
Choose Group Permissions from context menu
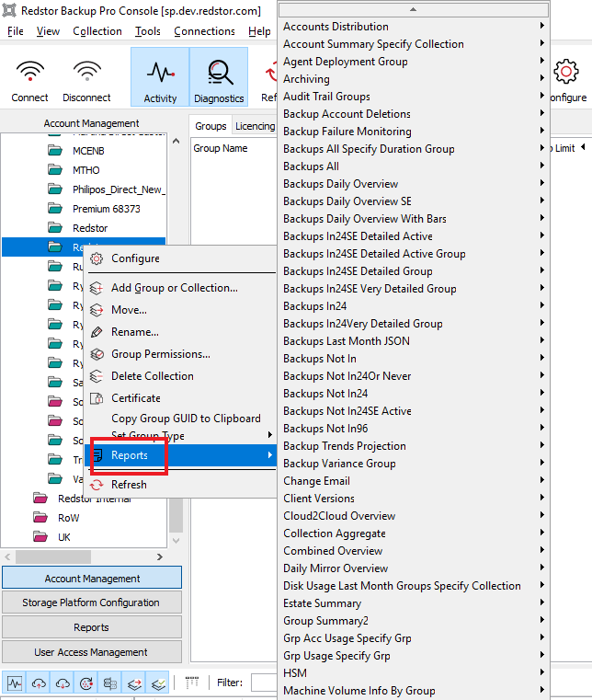point(180,354)
